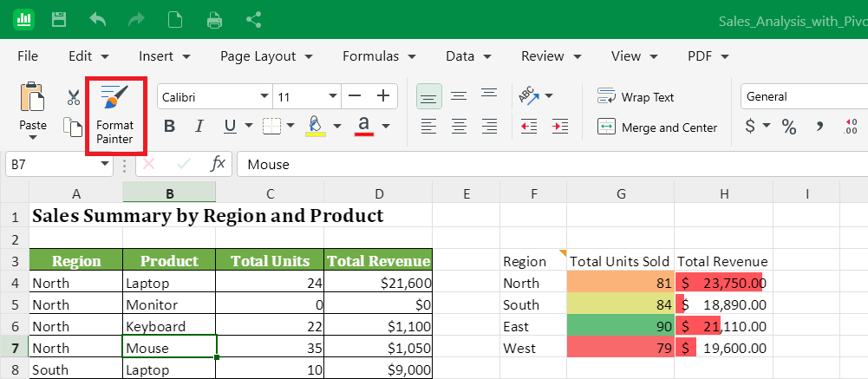
Task: Click the Paste clipboard icon
Action: tap(32, 97)
